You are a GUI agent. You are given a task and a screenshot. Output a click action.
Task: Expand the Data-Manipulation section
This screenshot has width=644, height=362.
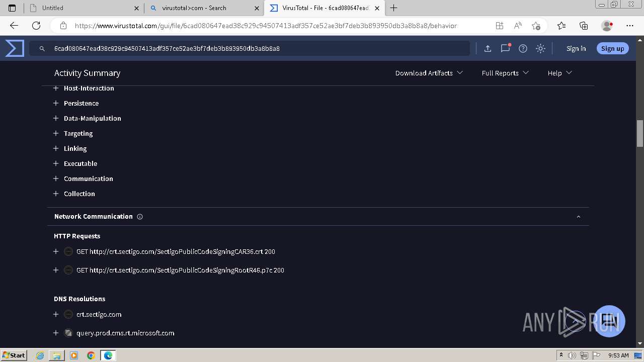56,118
